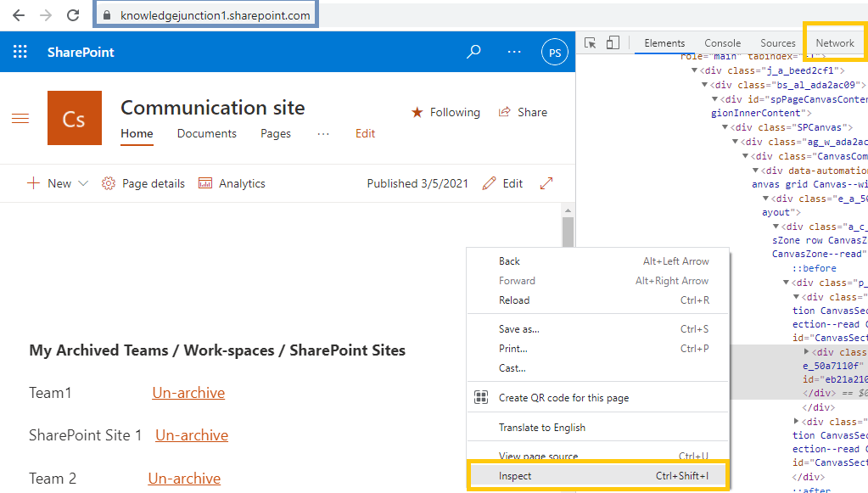Choose Cast... in the context menu

pos(598,368)
